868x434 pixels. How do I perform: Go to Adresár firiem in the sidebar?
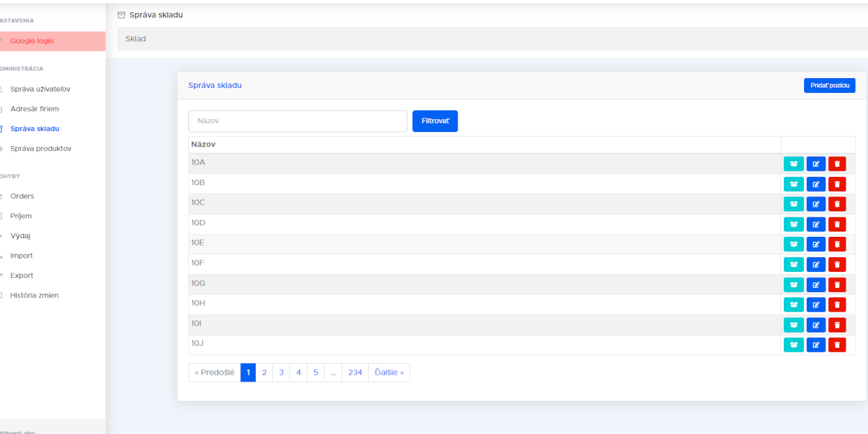pos(34,108)
